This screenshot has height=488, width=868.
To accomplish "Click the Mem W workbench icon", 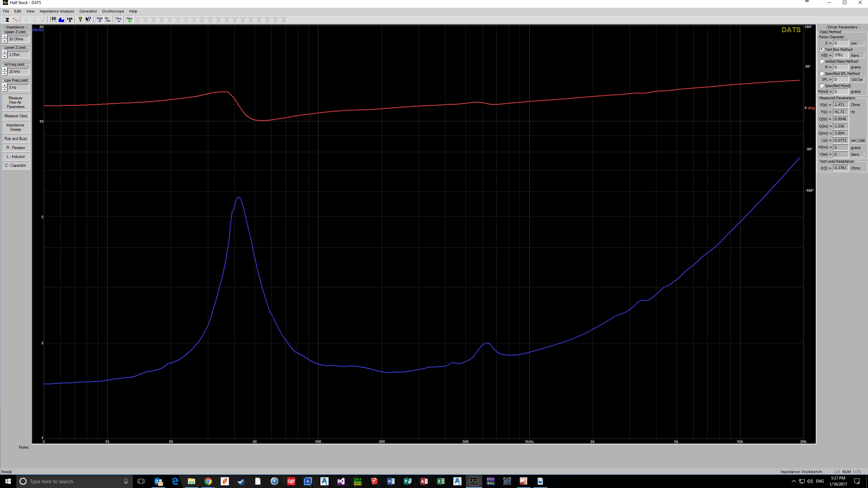I will coord(118,20).
